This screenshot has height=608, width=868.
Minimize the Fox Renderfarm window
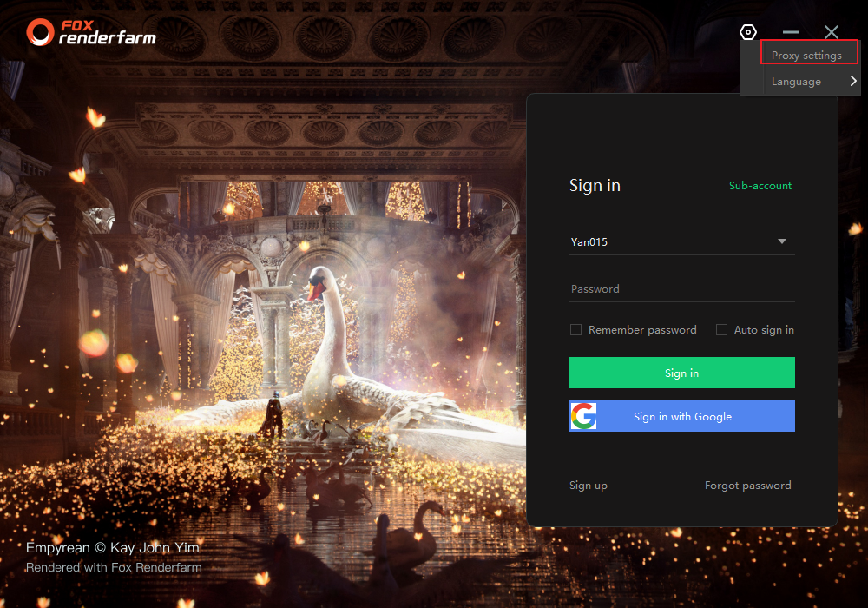[791, 32]
